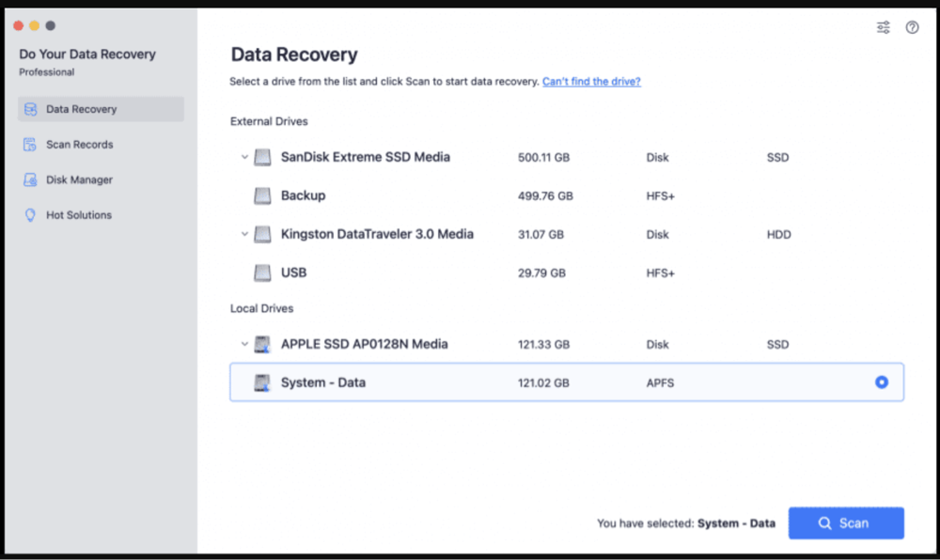Open the Data Recovery sidebar icon
Image resolution: width=940 pixels, height=560 pixels.
pyautogui.click(x=30, y=109)
